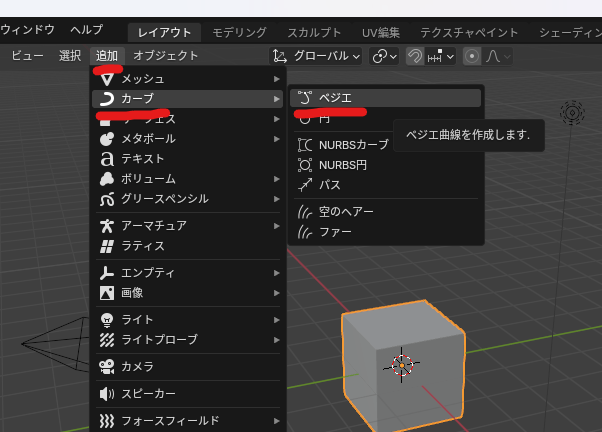Add a テキスト object
The width and height of the screenshot is (602, 432).
coord(142,158)
